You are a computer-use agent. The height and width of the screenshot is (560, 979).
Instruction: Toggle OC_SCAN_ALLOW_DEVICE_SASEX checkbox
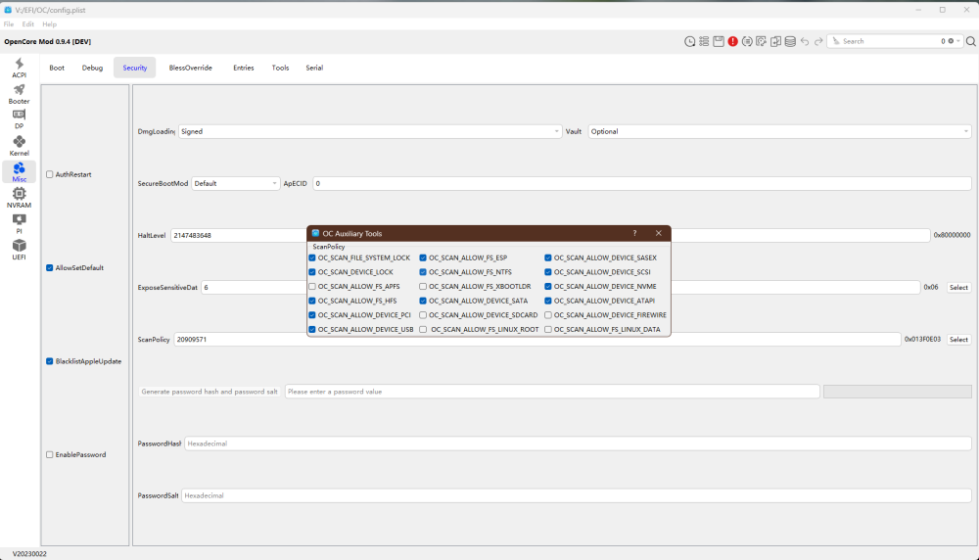(x=548, y=257)
